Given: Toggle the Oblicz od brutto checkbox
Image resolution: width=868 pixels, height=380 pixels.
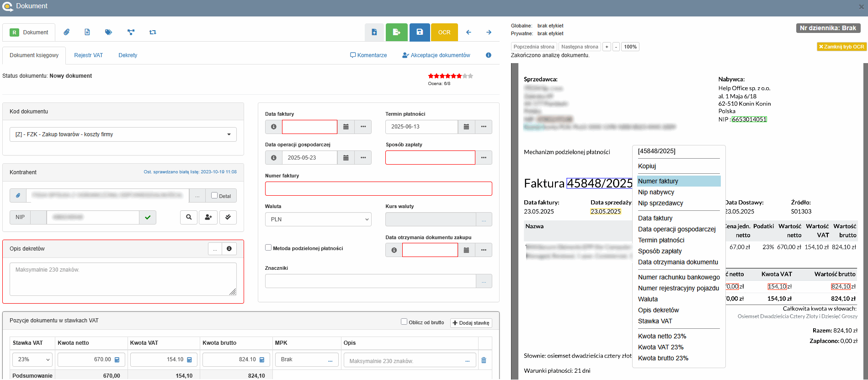Looking at the screenshot, I should pyautogui.click(x=404, y=321).
